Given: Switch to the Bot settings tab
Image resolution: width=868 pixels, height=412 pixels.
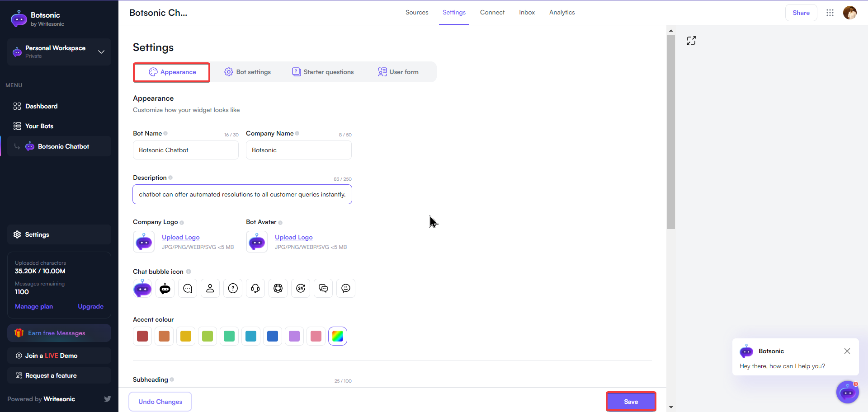Looking at the screenshot, I should (247, 71).
